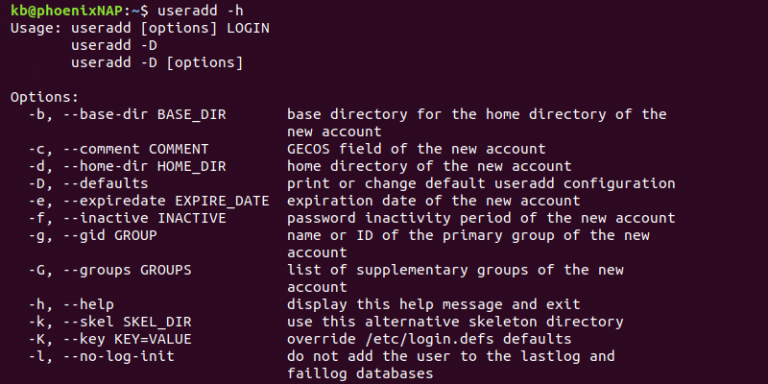
Task: Select the '--base-dir BASE_DIR' option text
Action: point(145,115)
